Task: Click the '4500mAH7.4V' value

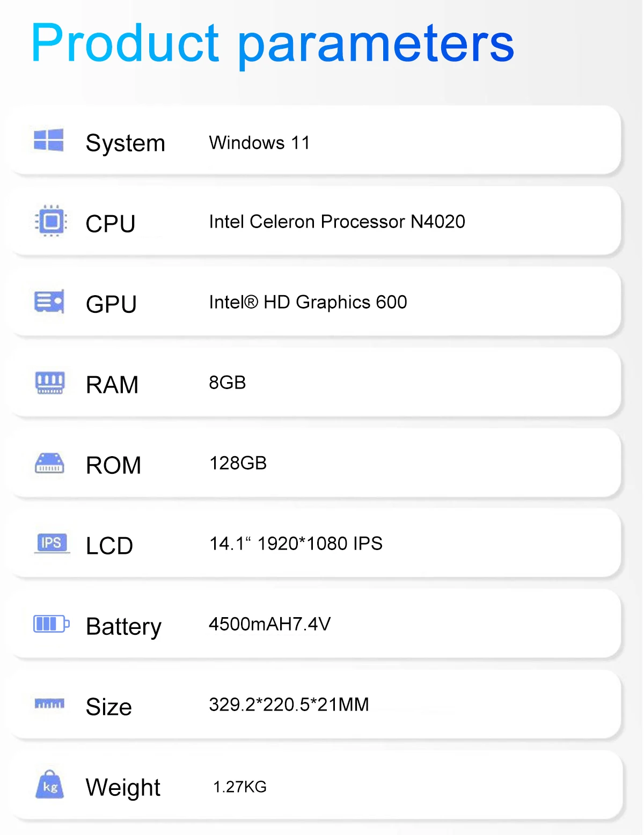Action: tap(270, 624)
